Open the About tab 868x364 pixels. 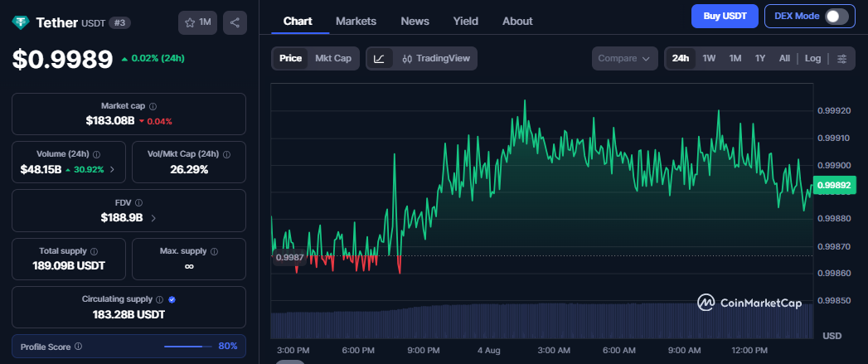coord(517,21)
